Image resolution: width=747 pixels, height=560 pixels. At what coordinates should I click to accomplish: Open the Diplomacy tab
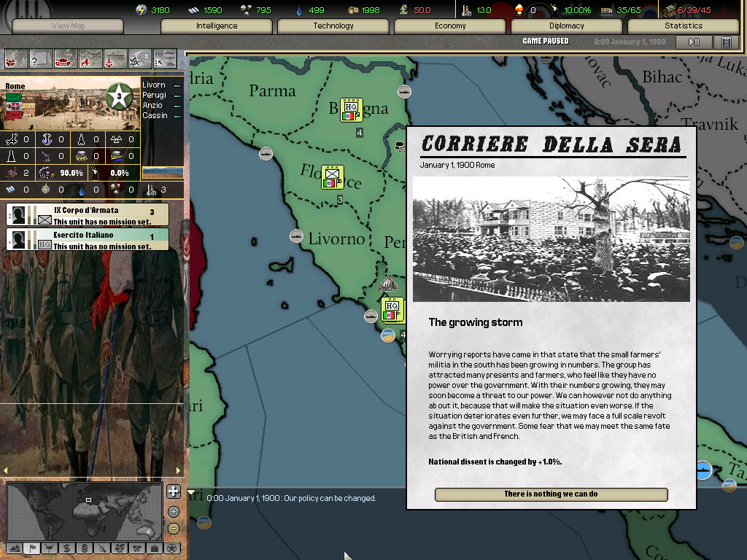coord(566,26)
